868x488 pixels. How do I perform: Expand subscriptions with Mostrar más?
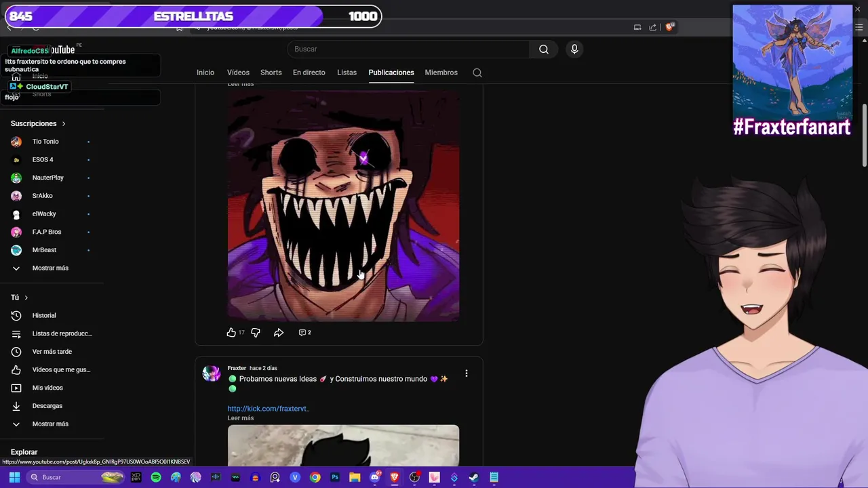(x=52, y=268)
